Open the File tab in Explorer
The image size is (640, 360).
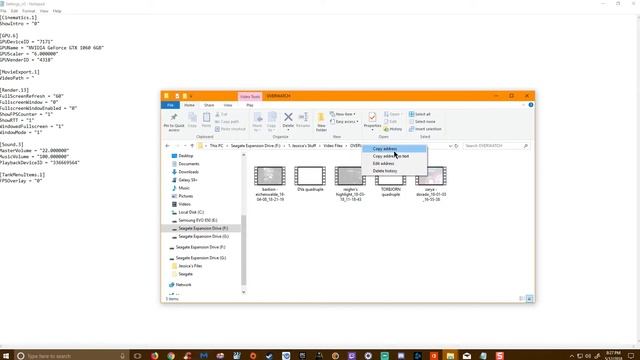[x=170, y=105]
